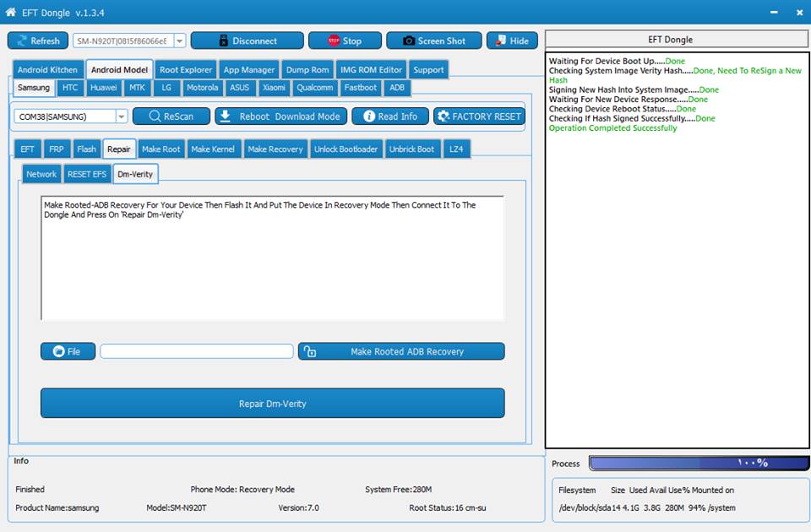Open the Xiaomi tab
This screenshot has height=532, width=811.
point(274,88)
